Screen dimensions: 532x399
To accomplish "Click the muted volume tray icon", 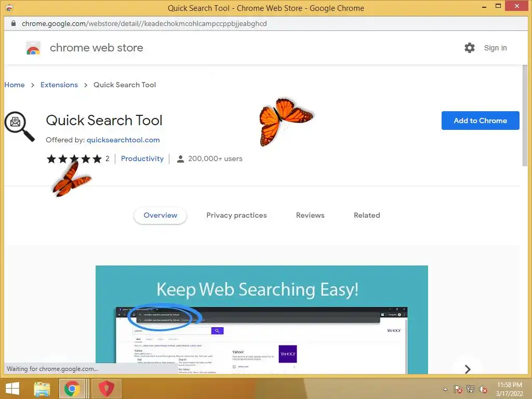I will (483, 389).
